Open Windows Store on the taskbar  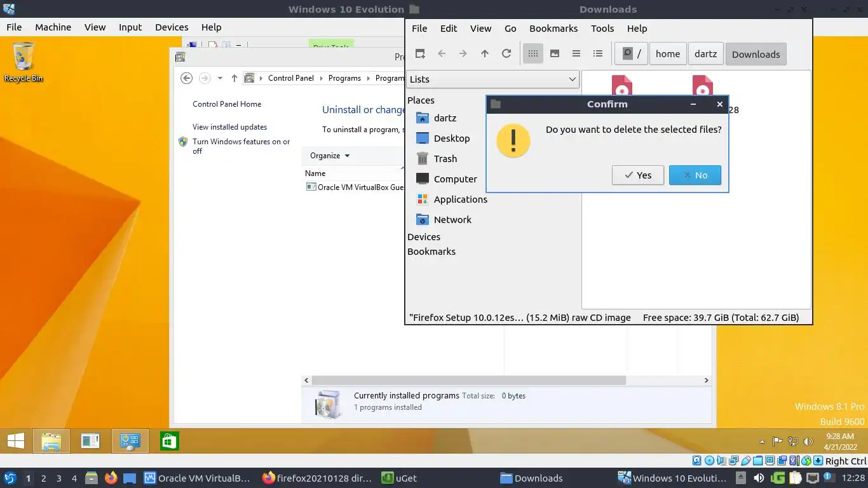[x=170, y=441]
